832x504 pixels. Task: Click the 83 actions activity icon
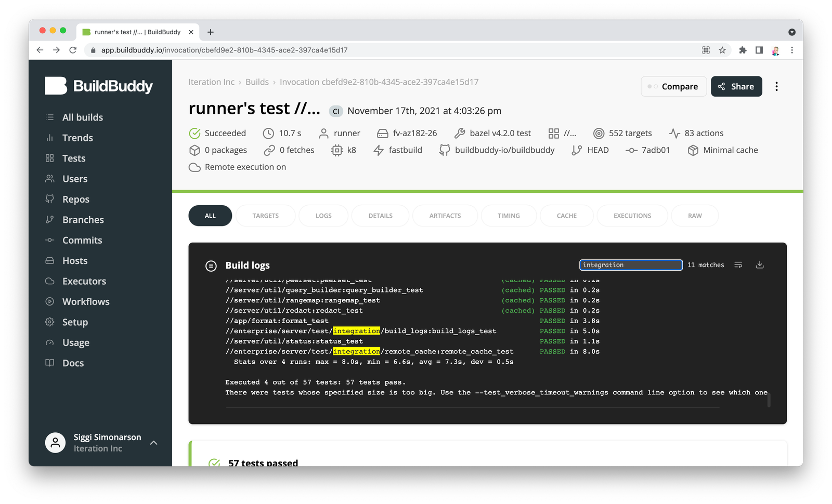point(674,134)
